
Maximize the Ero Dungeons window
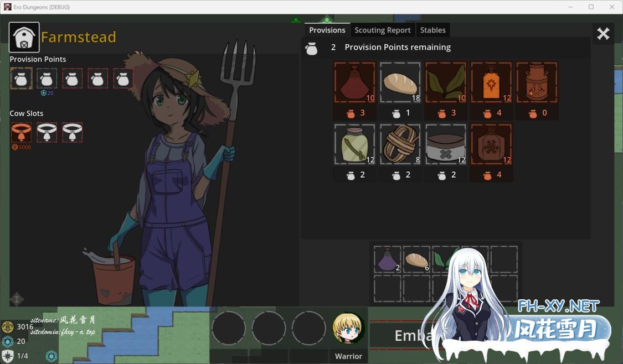[591, 7]
